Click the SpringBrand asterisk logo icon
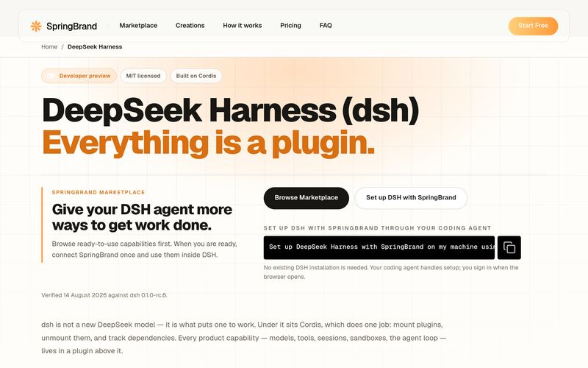Viewport: 588px width, 368px height. 36,26
